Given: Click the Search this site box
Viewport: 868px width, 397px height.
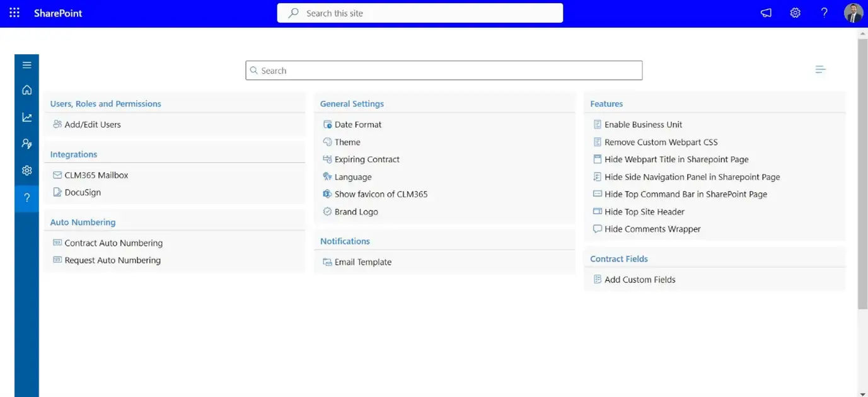Looking at the screenshot, I should tap(420, 13).
